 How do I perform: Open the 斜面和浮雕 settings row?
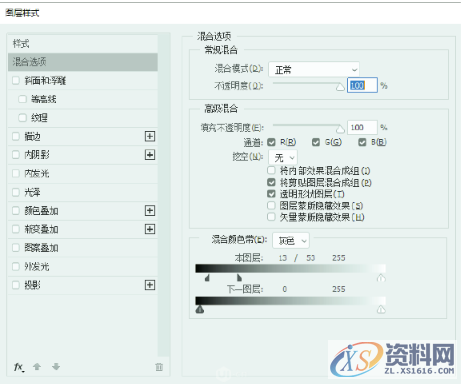pos(83,80)
